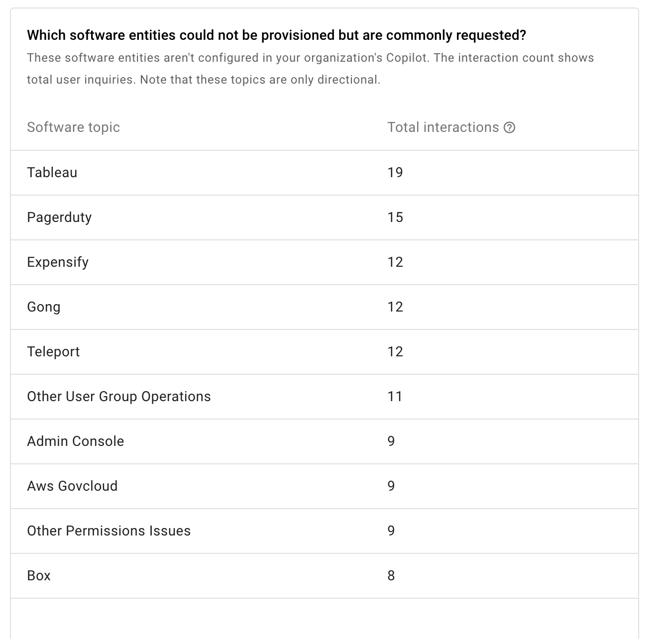The width and height of the screenshot is (672, 639).
Task: Select the Tableau row
Action: coord(325,173)
